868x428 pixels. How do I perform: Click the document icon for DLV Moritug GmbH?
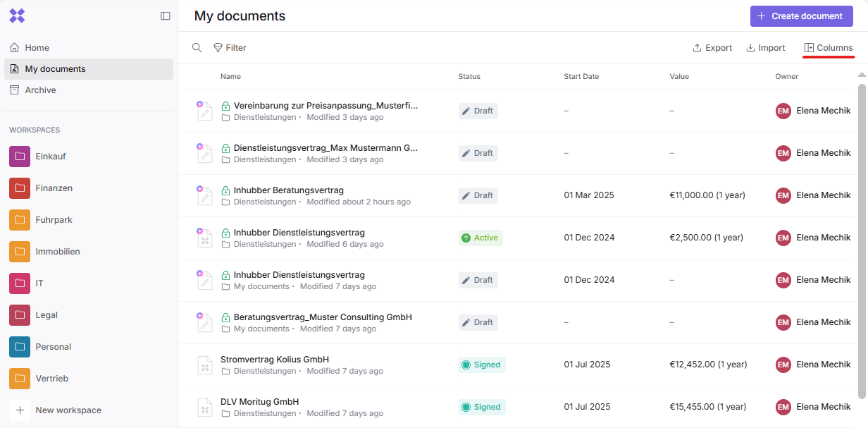(x=204, y=408)
